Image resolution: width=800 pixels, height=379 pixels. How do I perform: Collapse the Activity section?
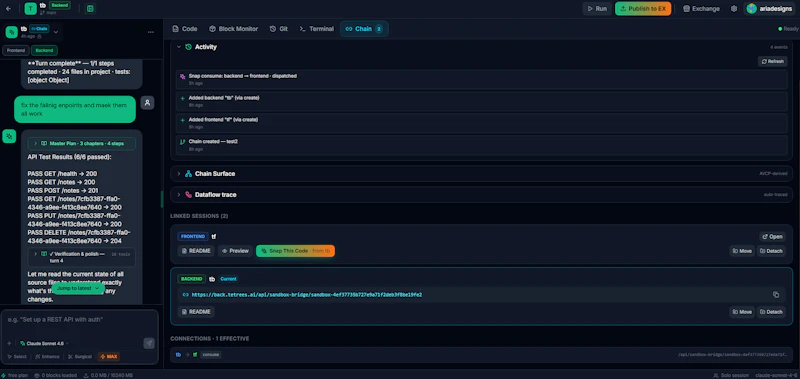click(x=179, y=47)
